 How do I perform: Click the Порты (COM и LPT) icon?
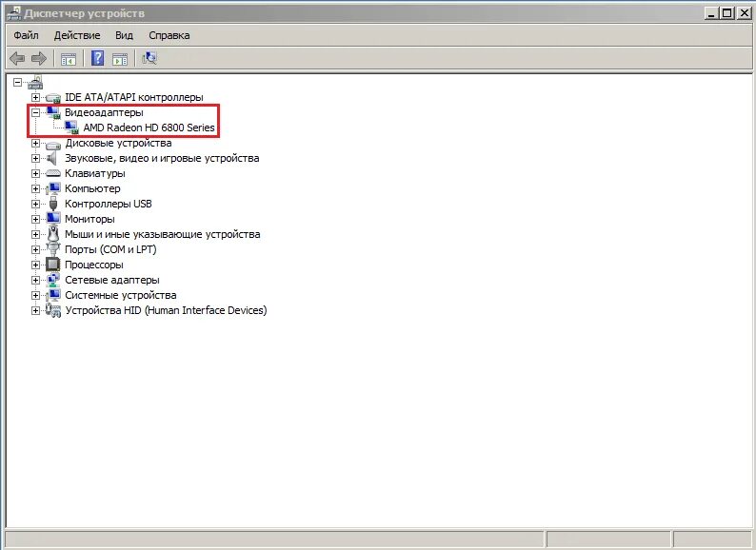[x=53, y=249]
